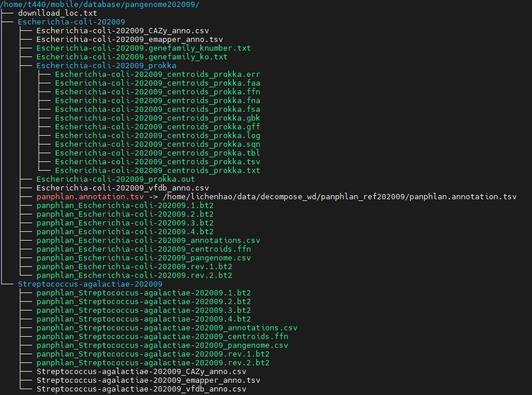Click panphlan_Escherichia-coli-202009.rev.1.bt2
Viewport: 532px width, 395px height.
135,267
